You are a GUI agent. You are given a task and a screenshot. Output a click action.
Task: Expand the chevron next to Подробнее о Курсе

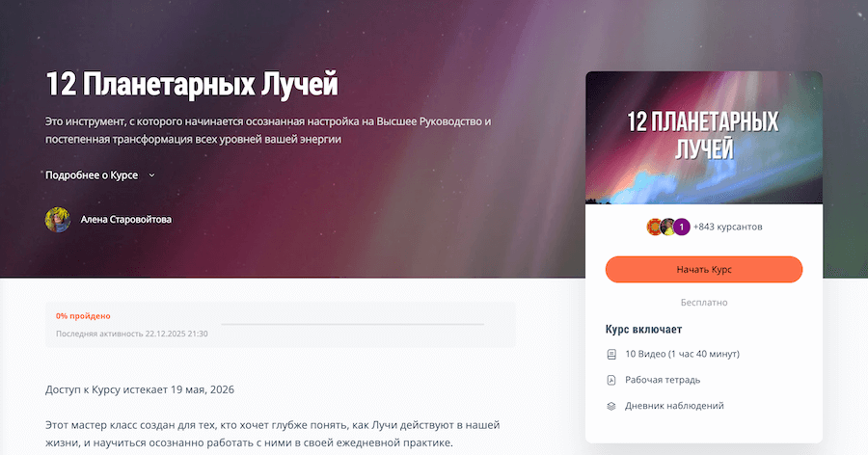click(151, 175)
